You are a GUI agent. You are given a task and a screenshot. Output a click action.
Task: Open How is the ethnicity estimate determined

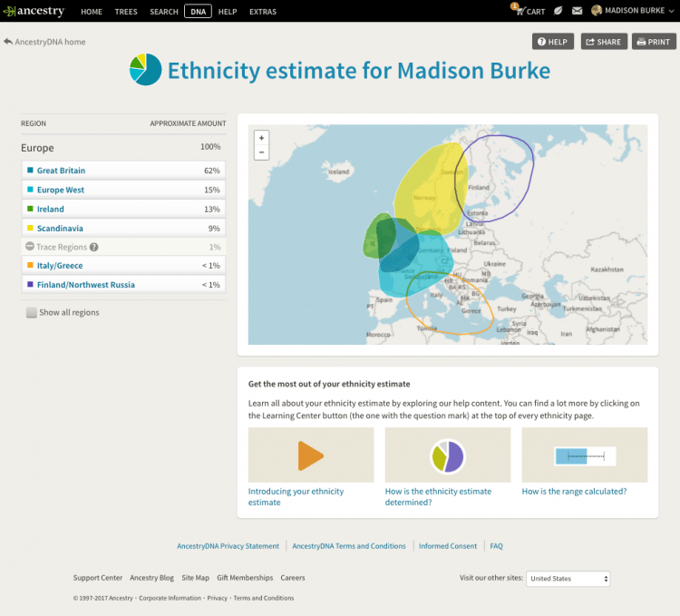pos(438,497)
